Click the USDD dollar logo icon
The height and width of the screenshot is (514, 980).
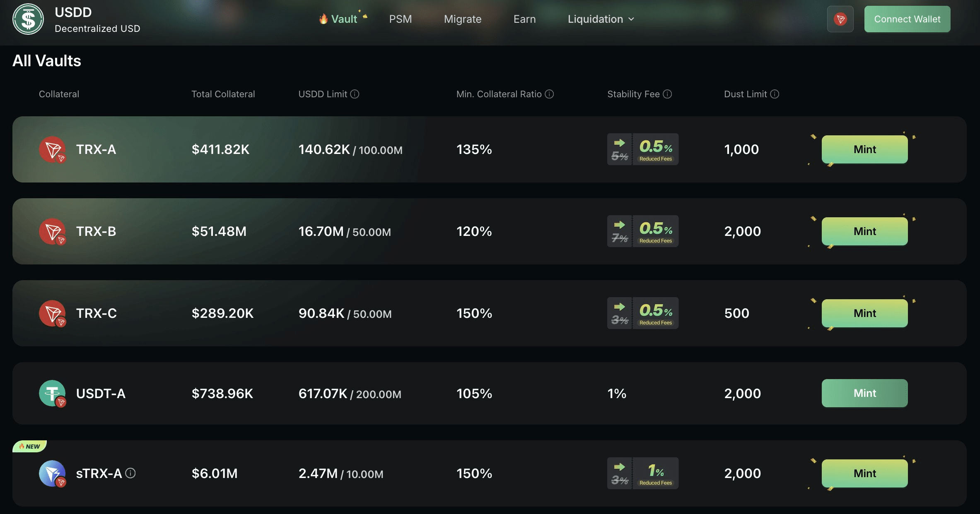click(28, 19)
